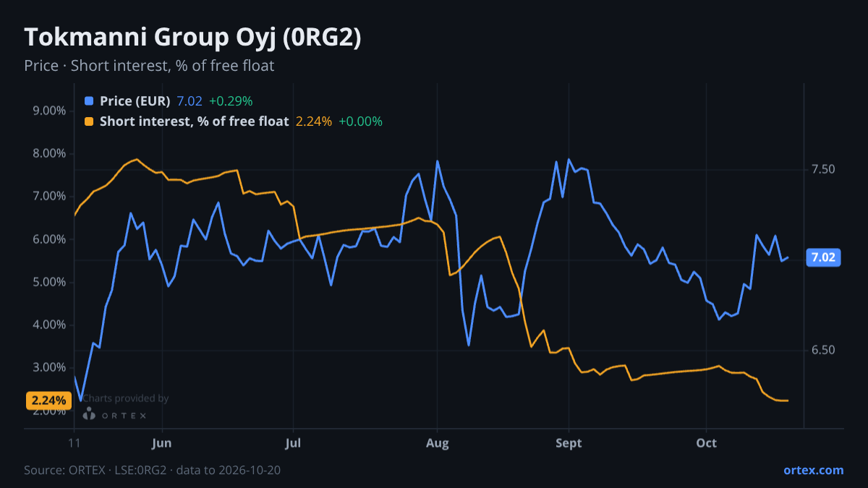The height and width of the screenshot is (488, 868).
Task: Click the ORTEX logo icon
Action: point(89,414)
